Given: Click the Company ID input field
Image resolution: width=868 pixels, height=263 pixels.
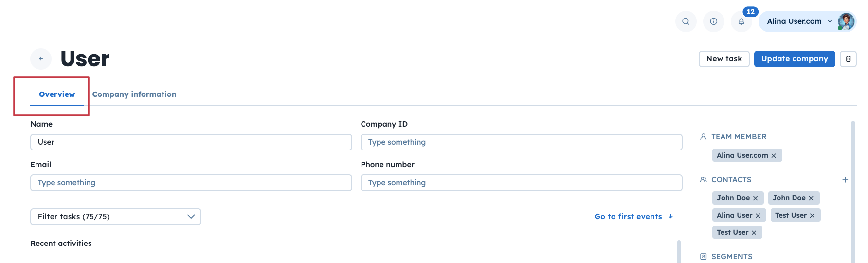Looking at the screenshot, I should (x=521, y=142).
